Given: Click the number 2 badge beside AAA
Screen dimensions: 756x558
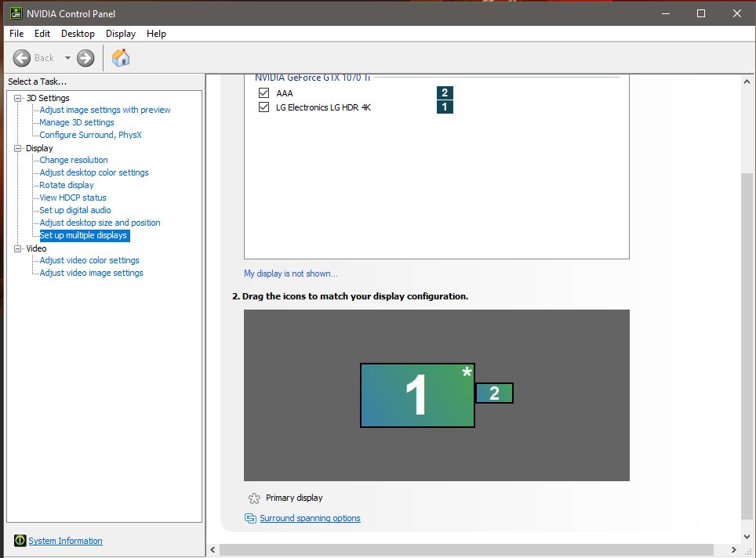Looking at the screenshot, I should [445, 92].
